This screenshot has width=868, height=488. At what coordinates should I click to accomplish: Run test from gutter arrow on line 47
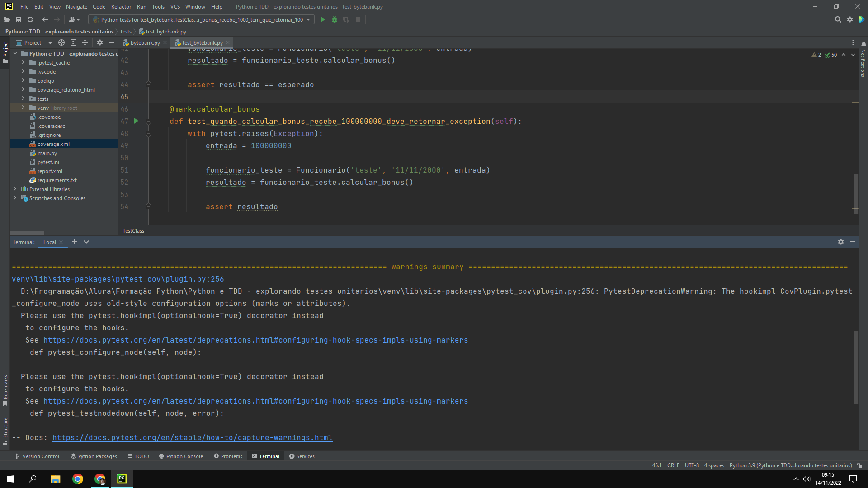136,121
